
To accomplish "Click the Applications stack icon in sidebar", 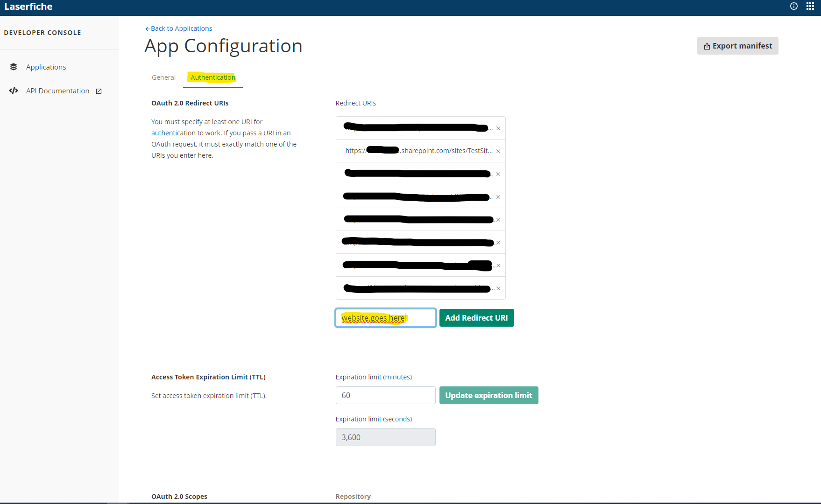I will pyautogui.click(x=14, y=67).
